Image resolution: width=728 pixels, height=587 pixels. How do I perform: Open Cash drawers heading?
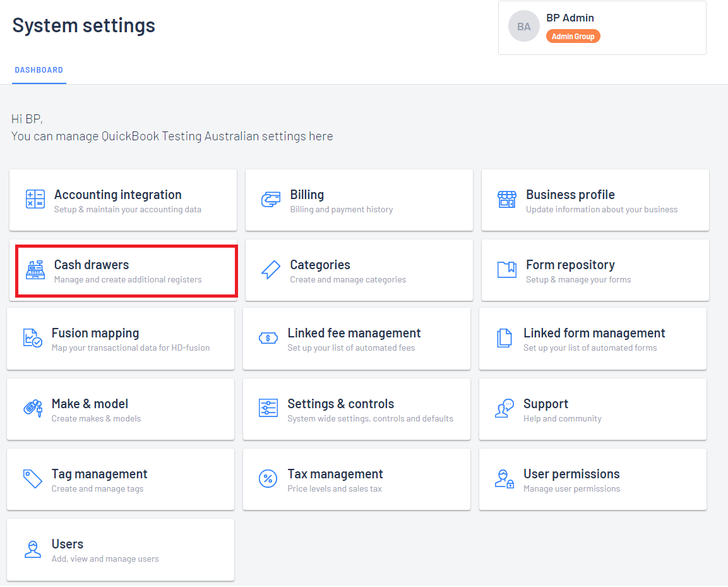(92, 265)
